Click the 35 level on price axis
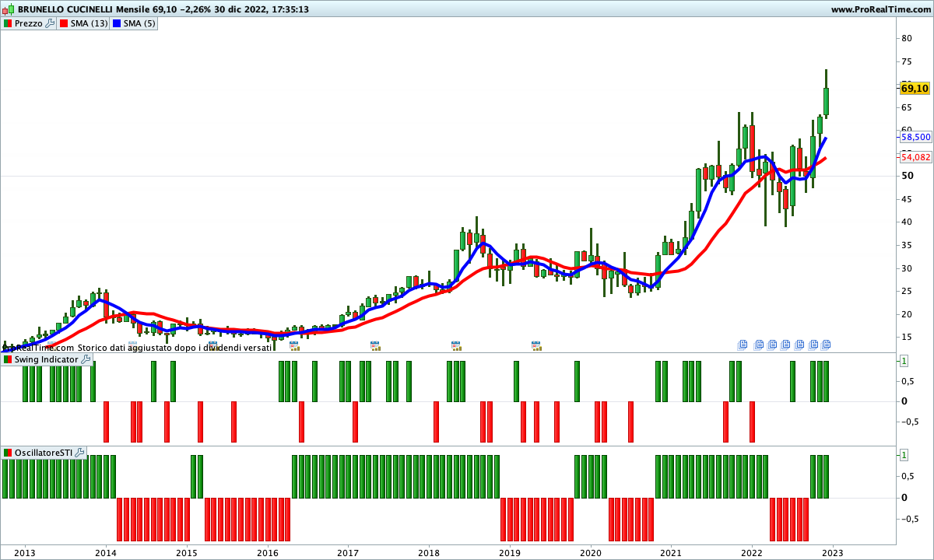Image resolution: width=934 pixels, height=560 pixels. [x=906, y=245]
